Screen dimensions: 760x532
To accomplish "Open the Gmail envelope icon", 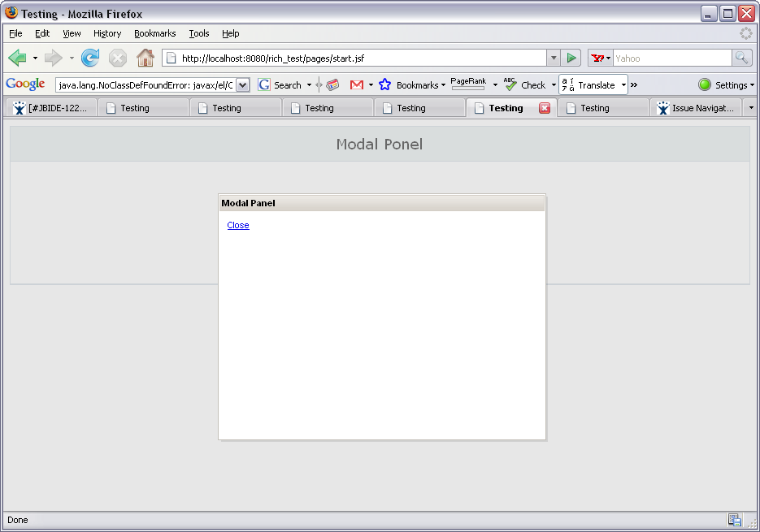I will pyautogui.click(x=356, y=84).
